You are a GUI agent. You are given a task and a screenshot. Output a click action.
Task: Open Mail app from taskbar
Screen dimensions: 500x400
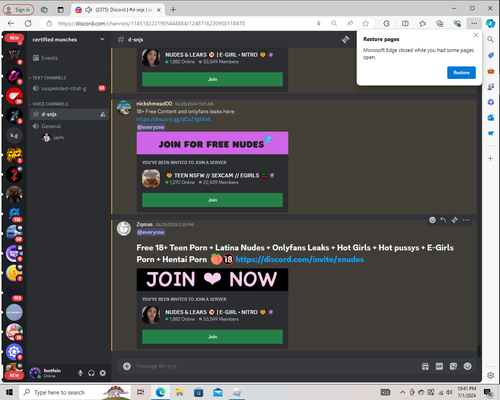point(218,392)
